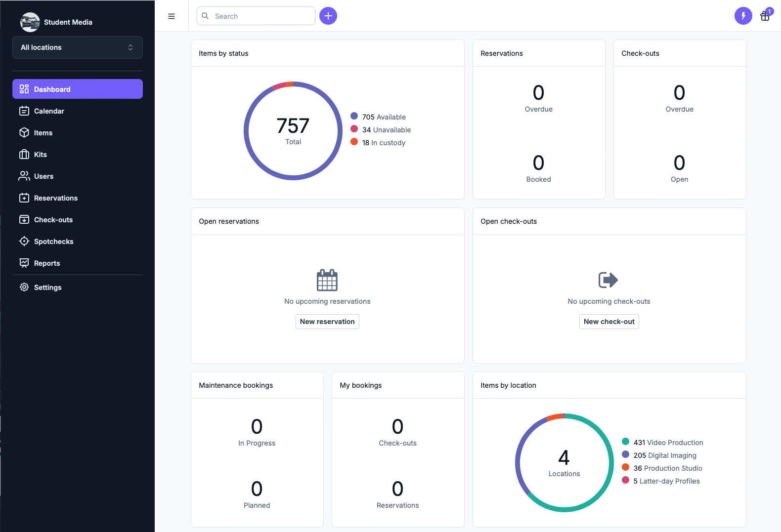This screenshot has height=532, width=781.
Task: Collapse sidebar with hamburger menu icon
Action: tap(172, 16)
